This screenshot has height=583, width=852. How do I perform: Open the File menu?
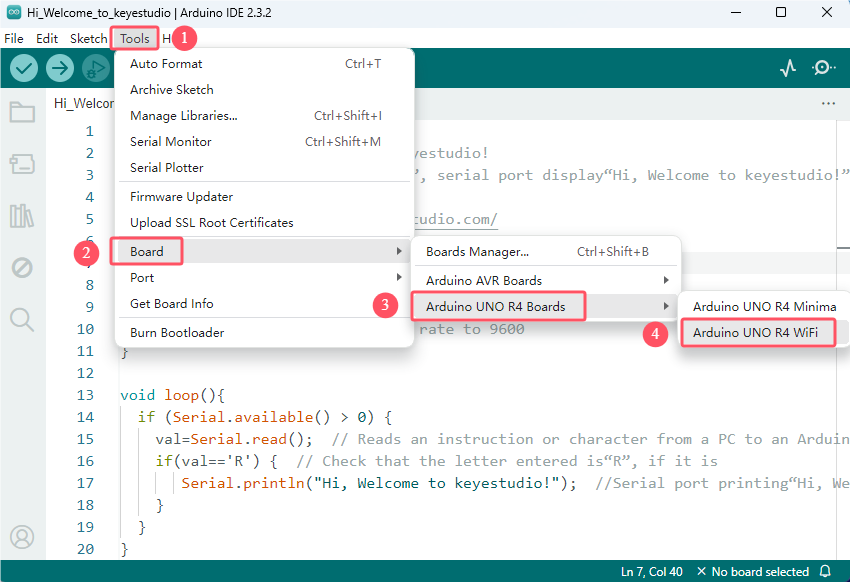click(x=14, y=39)
